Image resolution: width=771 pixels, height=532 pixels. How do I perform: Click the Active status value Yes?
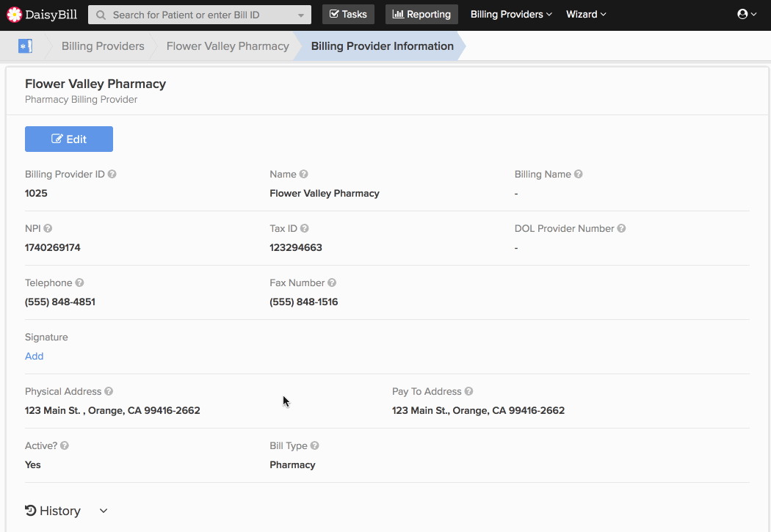pos(33,464)
